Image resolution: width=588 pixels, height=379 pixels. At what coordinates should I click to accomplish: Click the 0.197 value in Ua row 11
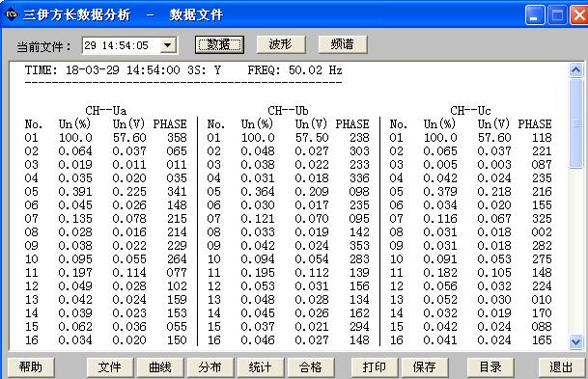(x=75, y=273)
